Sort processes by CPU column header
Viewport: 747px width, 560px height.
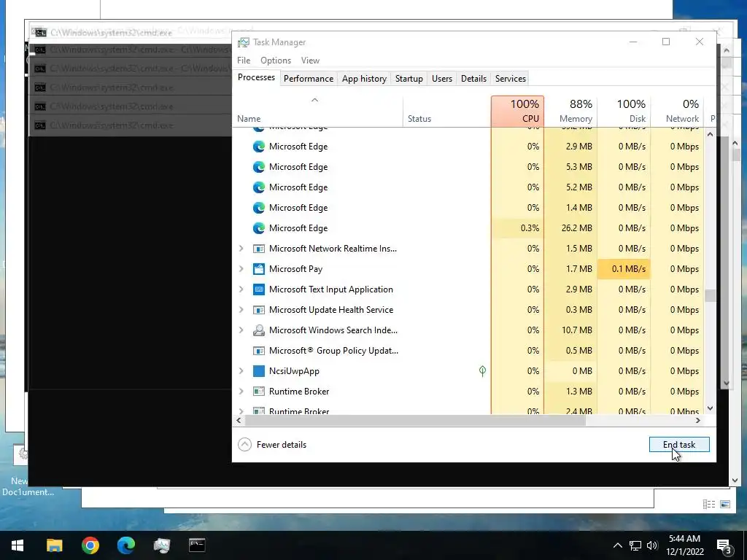click(517, 112)
